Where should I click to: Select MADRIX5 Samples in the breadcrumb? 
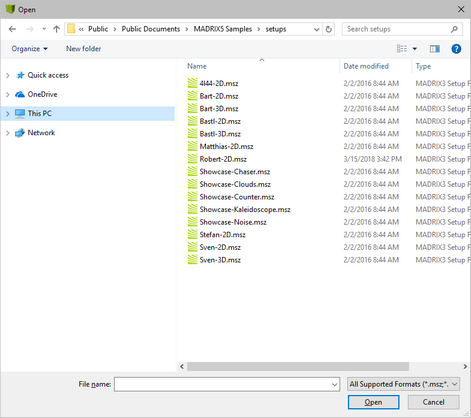[223, 29]
